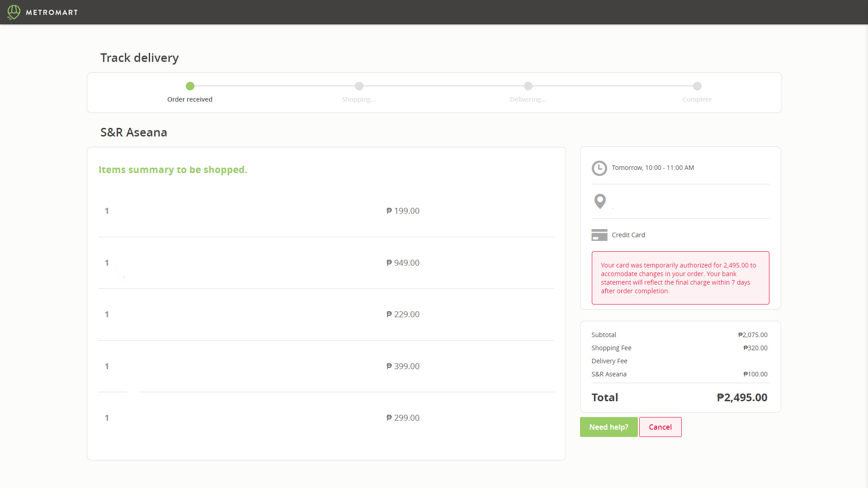Click the Order received label
868x488 pixels.
point(190,99)
